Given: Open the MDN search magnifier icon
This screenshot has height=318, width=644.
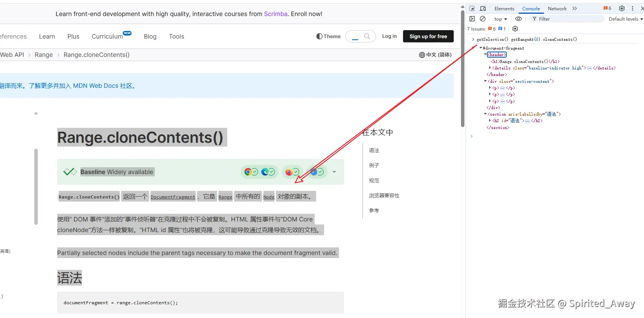Looking at the screenshot, I should tap(367, 36).
